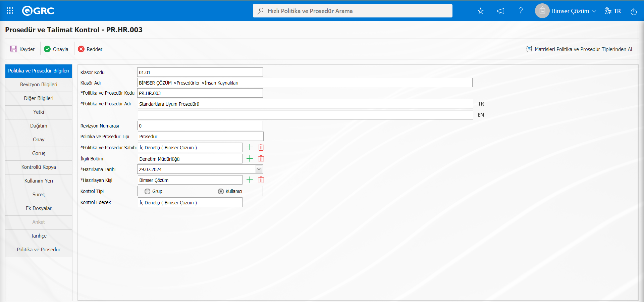Delete the Hazırlayan Kişi entry
Screen dimensions: 644x302
coord(261,180)
